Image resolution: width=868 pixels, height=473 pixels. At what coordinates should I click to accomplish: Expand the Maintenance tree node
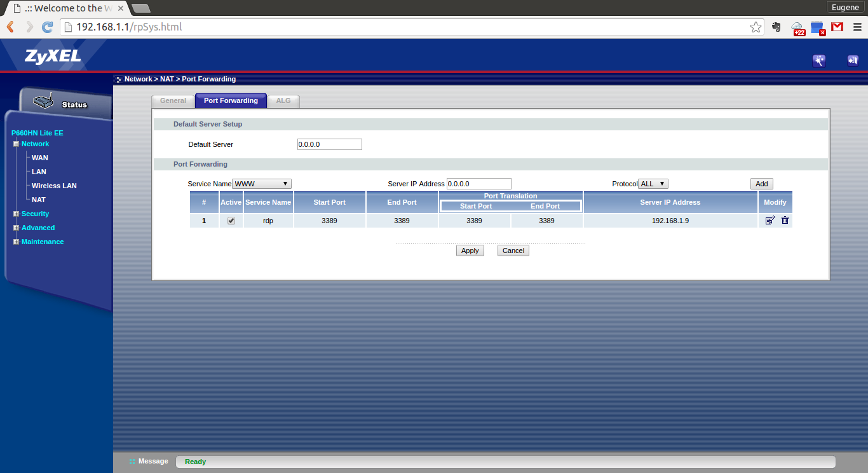click(x=17, y=242)
